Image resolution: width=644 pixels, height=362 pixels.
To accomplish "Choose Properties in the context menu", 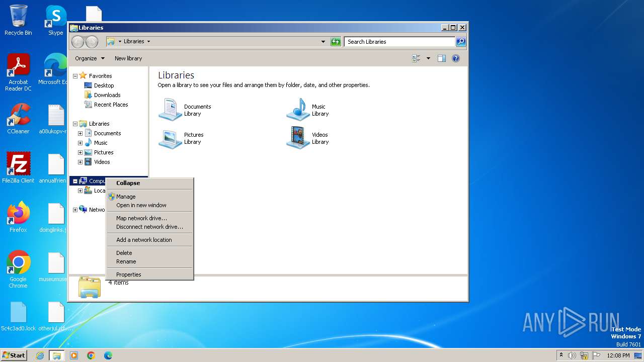I will (x=150, y=275).
